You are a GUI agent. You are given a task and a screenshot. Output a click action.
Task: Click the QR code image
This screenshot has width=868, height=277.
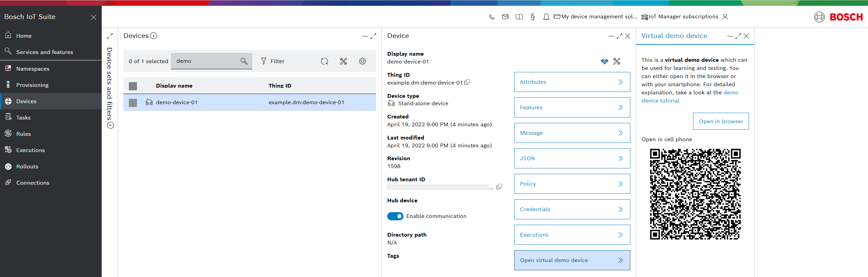(x=695, y=194)
